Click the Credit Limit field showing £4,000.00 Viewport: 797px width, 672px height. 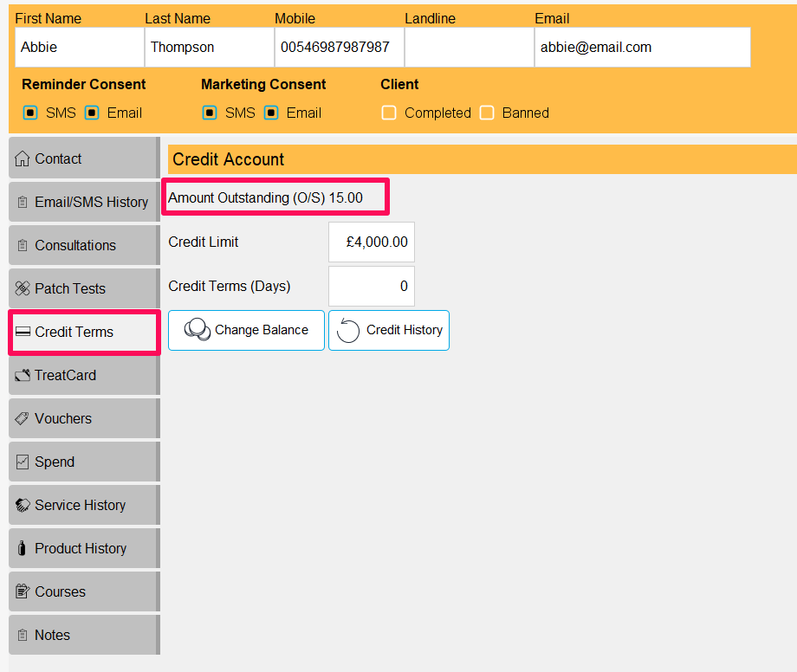pyautogui.click(x=372, y=242)
